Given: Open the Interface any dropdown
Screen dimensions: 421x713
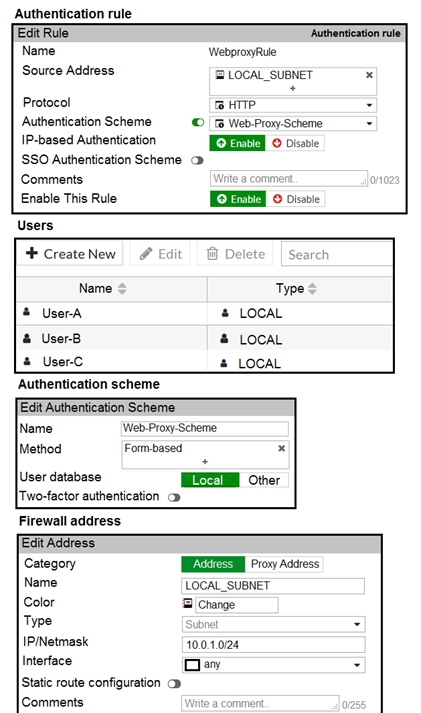Looking at the screenshot, I should tap(274, 665).
